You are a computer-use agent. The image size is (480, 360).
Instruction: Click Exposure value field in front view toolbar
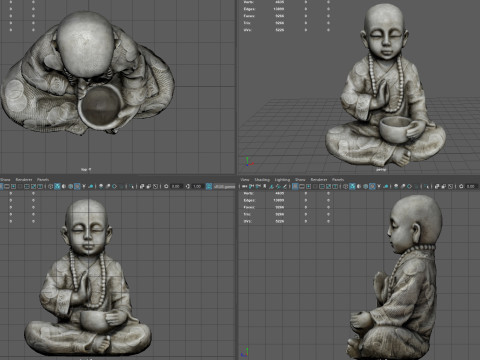[x=177, y=186]
